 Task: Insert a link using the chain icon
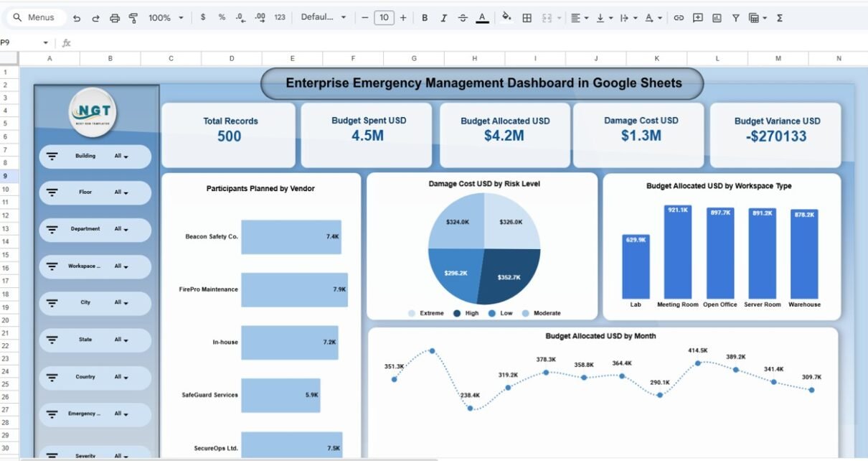678,18
